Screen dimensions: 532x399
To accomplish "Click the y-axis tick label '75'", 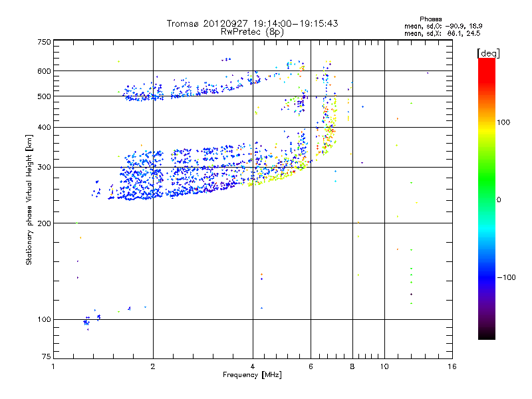I will coord(47,356).
